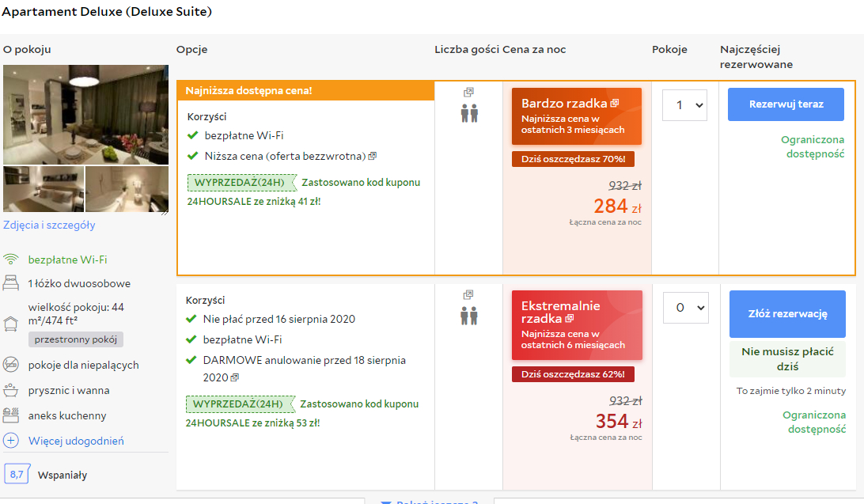Click the two-guests icon in 354 zł offer
This screenshot has height=504, width=864.
[x=469, y=316]
